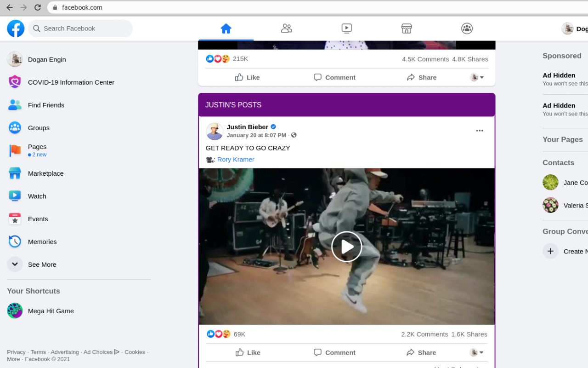The image size is (588, 368).
Task: Open the profile selector dropdown under Justin's post
Action: (x=477, y=352)
